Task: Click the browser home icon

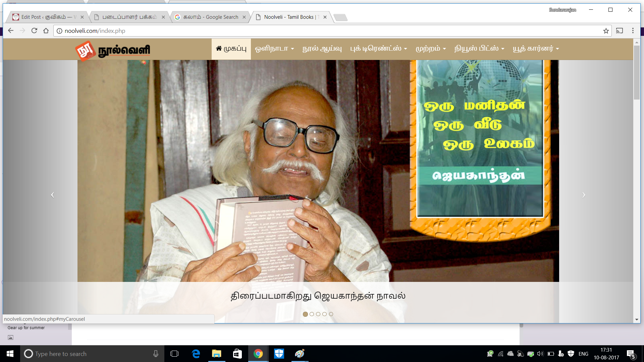Action: pyautogui.click(x=46, y=31)
